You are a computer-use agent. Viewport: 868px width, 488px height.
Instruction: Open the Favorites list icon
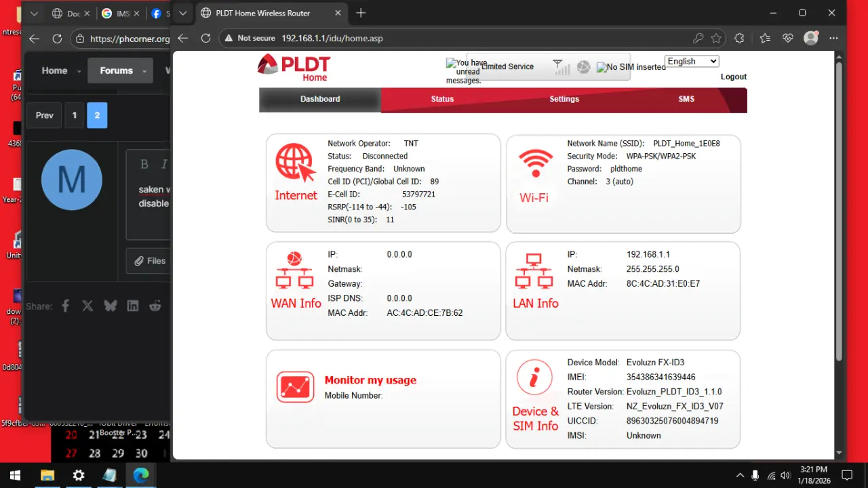pos(765,39)
